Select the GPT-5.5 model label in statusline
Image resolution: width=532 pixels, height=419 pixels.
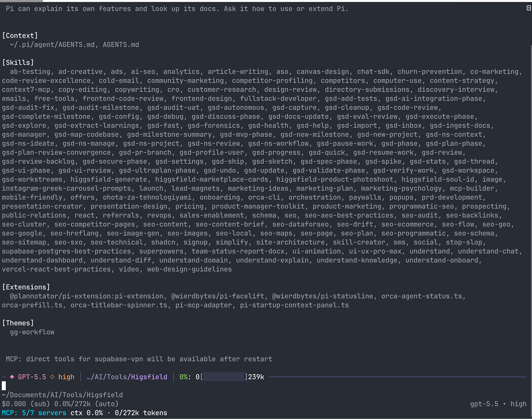point(32,377)
